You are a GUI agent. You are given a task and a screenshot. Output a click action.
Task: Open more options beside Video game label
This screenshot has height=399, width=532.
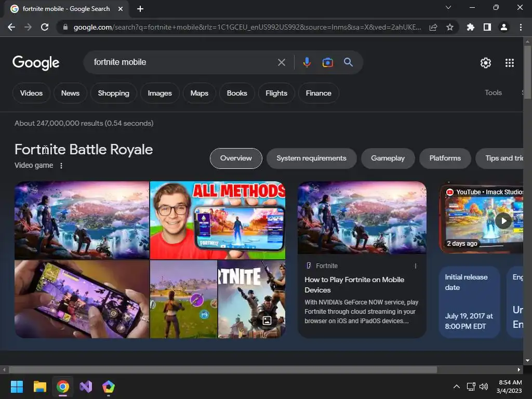pos(61,166)
